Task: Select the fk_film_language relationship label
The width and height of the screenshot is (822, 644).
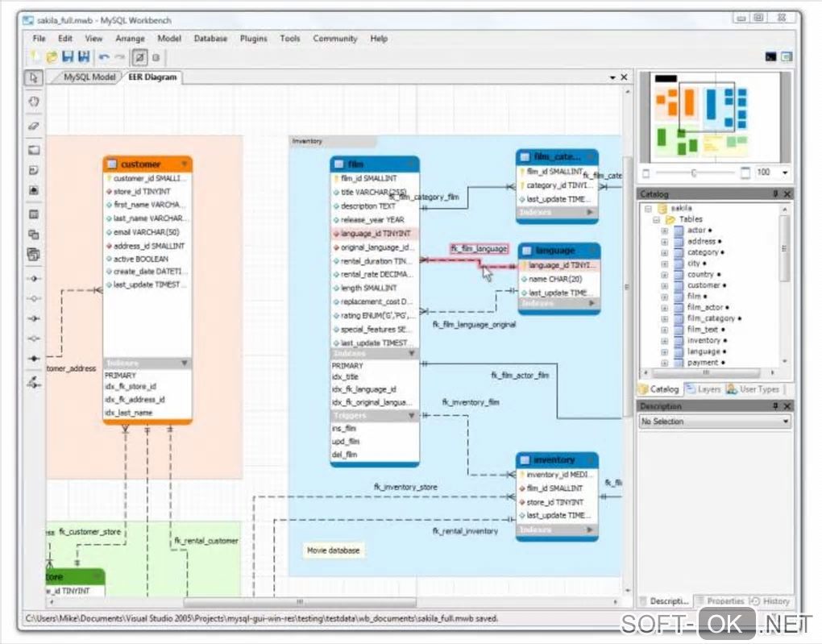Action: [479, 248]
